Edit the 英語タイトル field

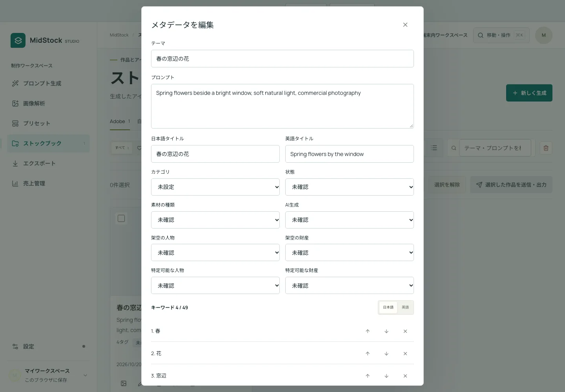click(x=350, y=154)
